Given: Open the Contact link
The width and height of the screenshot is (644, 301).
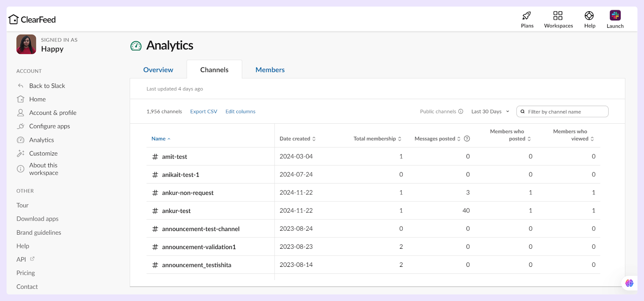Looking at the screenshot, I should point(27,287).
